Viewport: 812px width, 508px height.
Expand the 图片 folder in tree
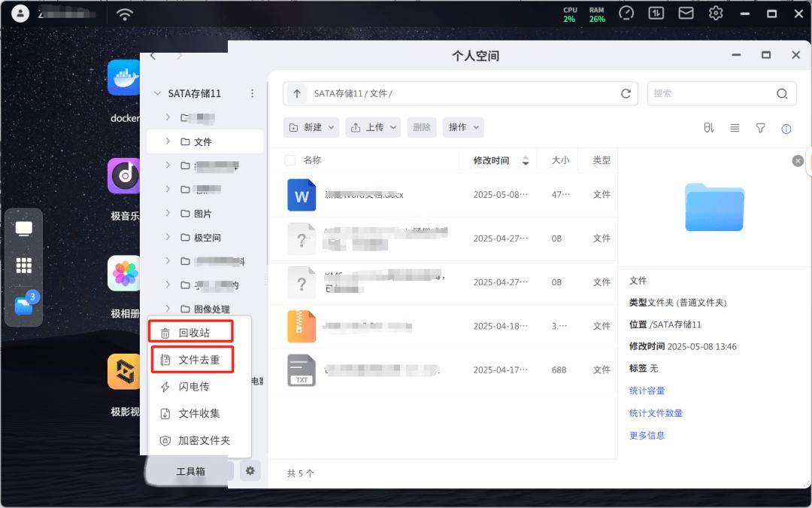click(x=168, y=212)
